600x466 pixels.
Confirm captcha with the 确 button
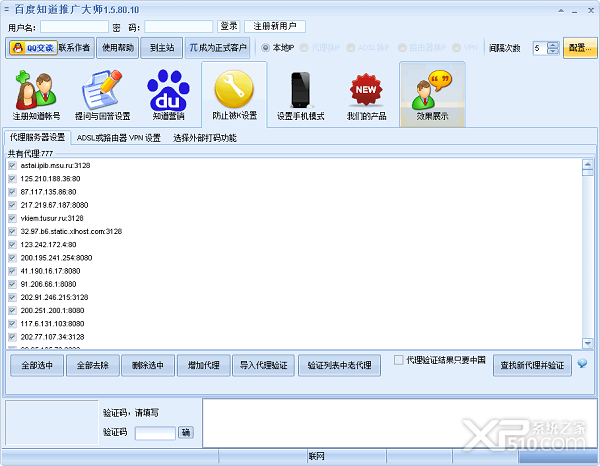(186, 433)
